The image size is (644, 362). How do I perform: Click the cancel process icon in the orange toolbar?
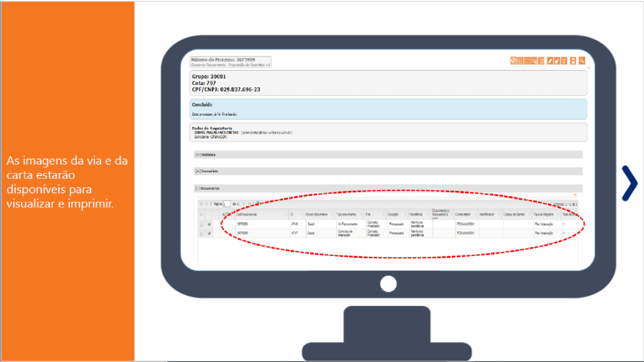(513, 61)
